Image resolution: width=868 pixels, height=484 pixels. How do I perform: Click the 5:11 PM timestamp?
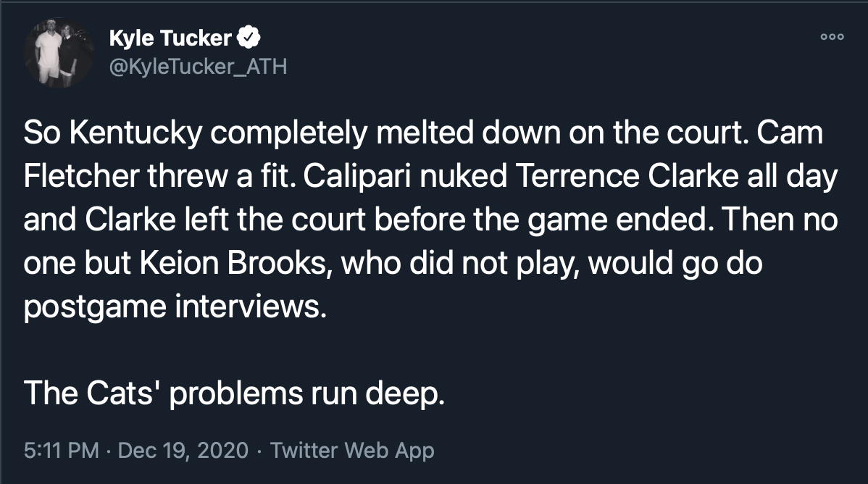(61, 450)
